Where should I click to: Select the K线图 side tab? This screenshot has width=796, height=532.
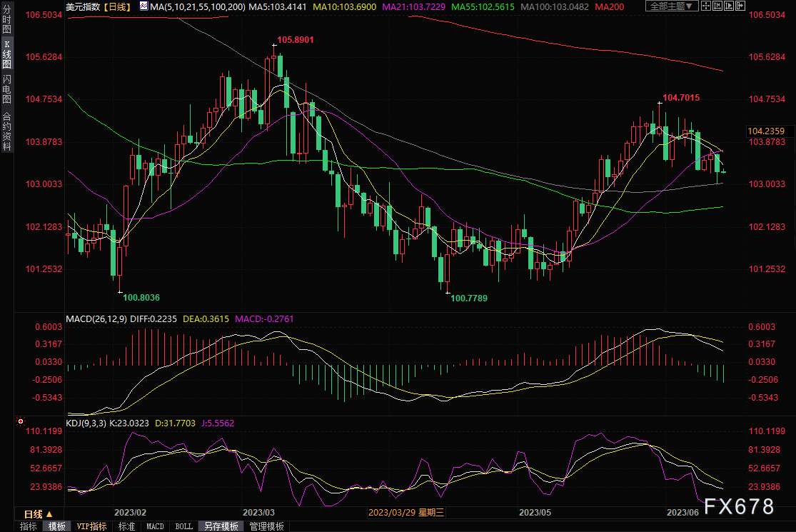click(x=6, y=54)
